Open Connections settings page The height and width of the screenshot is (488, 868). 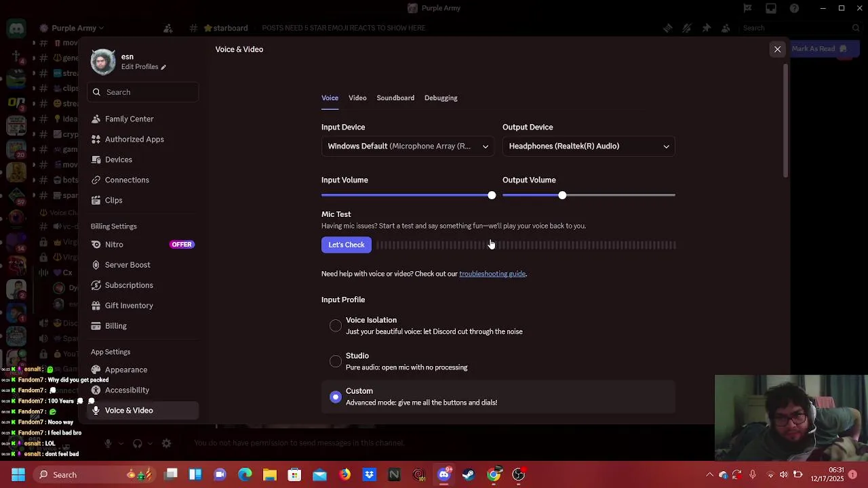tap(143, 180)
